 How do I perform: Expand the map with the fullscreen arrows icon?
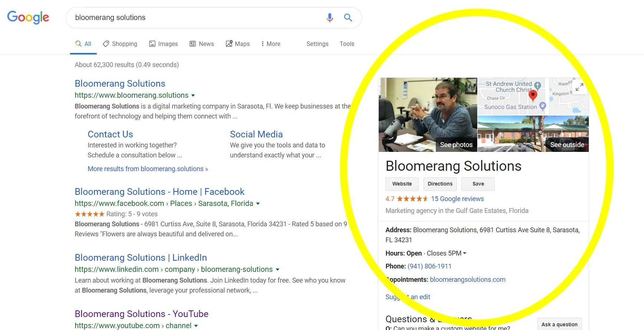pos(580,87)
